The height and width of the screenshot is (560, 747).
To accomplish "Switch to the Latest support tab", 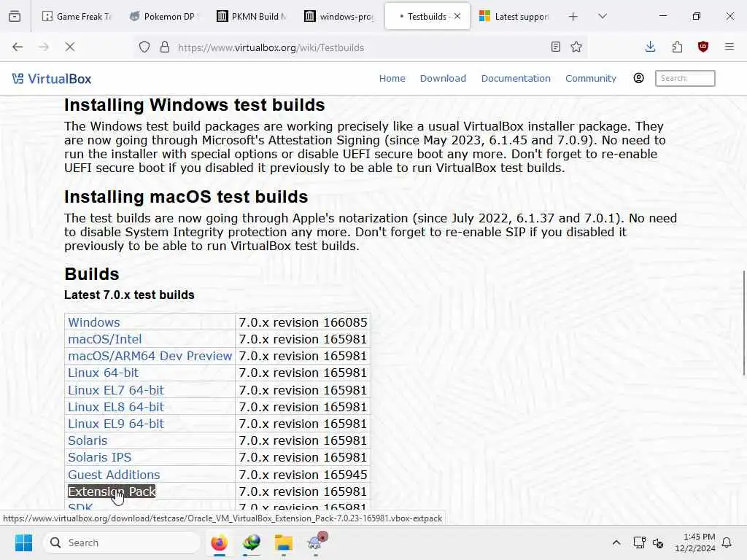I will pyautogui.click(x=514, y=17).
